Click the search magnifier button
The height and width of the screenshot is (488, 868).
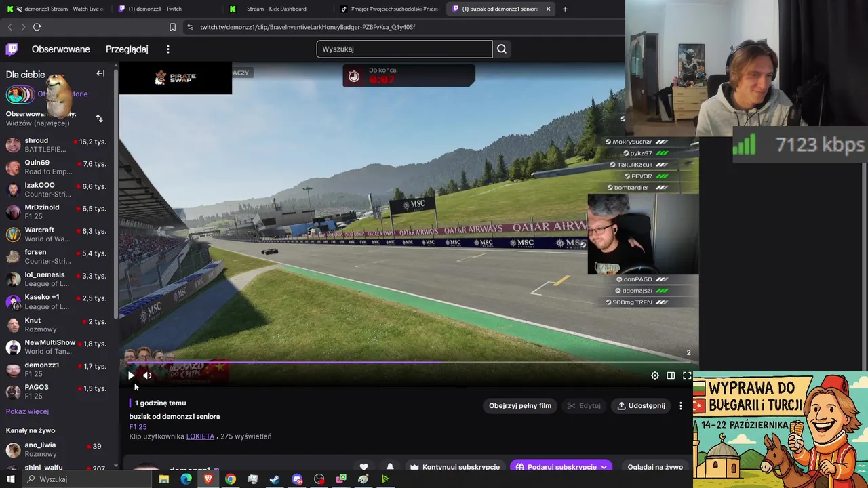click(x=502, y=49)
